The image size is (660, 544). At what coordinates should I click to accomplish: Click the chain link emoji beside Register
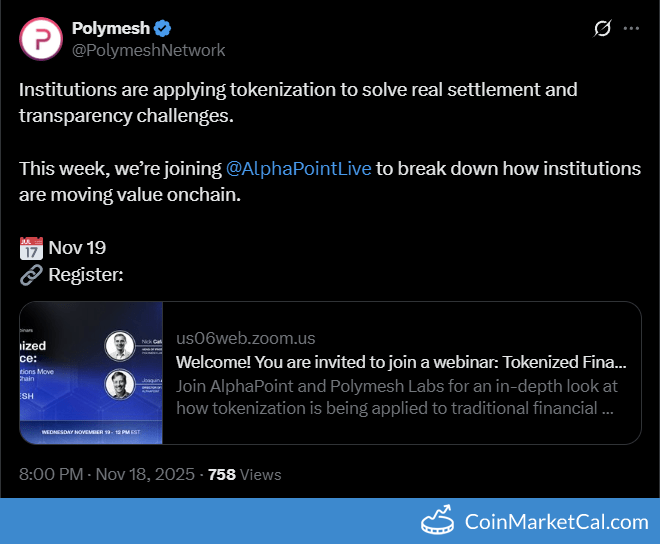[31, 275]
